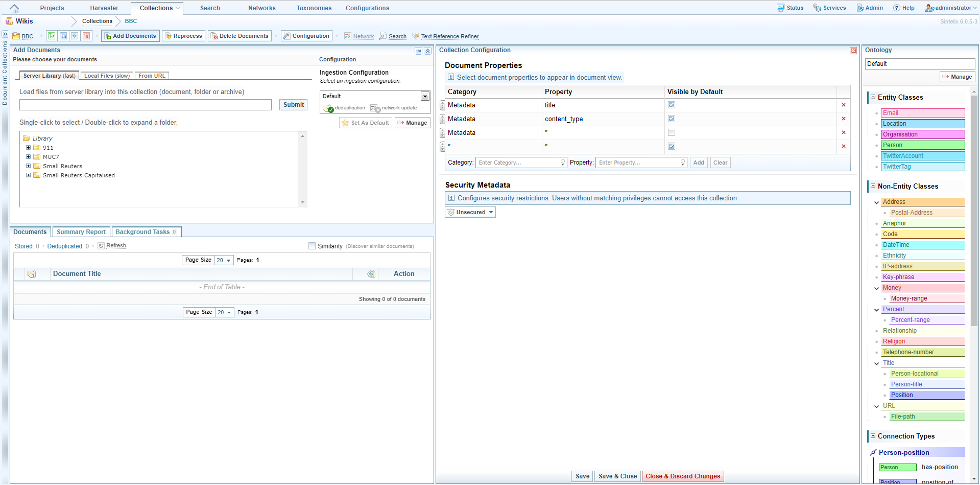Image resolution: width=980 pixels, height=485 pixels.
Task: Uncheck Visible by Default for title
Action: (672, 105)
